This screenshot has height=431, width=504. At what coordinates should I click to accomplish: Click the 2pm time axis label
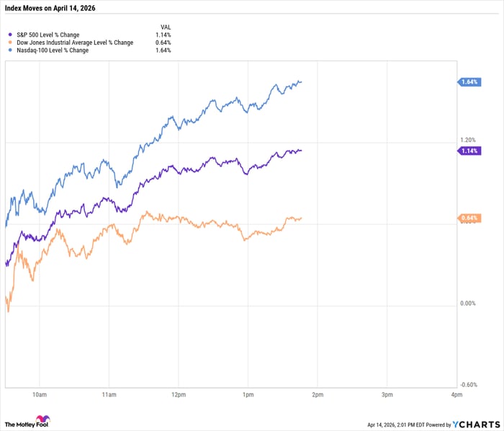(317, 396)
